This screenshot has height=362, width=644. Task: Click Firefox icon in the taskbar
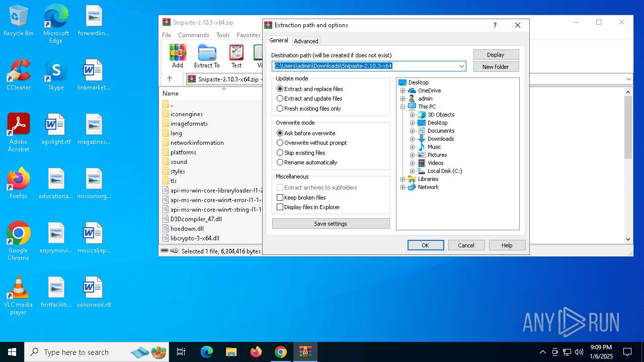(256, 352)
